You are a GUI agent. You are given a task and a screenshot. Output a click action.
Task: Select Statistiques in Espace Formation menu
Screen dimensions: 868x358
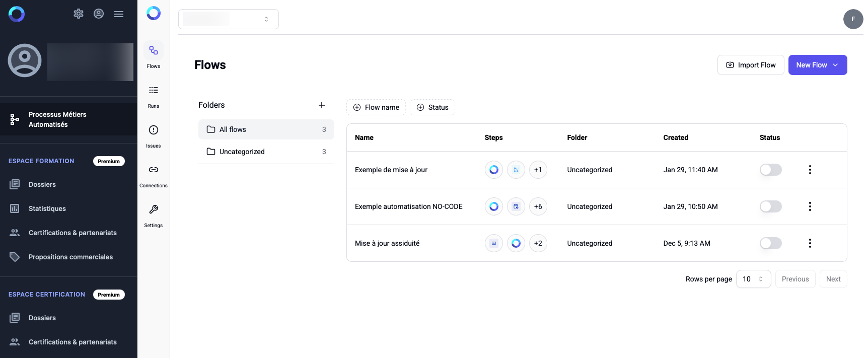47,208
